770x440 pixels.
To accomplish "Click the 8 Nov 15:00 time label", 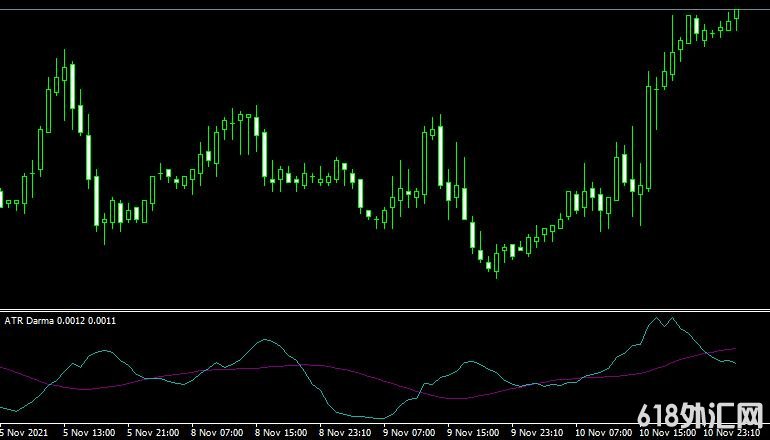I will (x=284, y=433).
